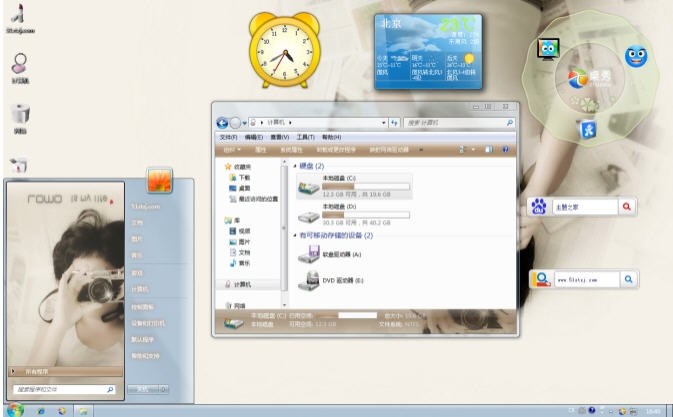Select the DVD 驱动器 (E:) item
Image resolution: width=673 pixels, height=417 pixels.
click(331, 280)
